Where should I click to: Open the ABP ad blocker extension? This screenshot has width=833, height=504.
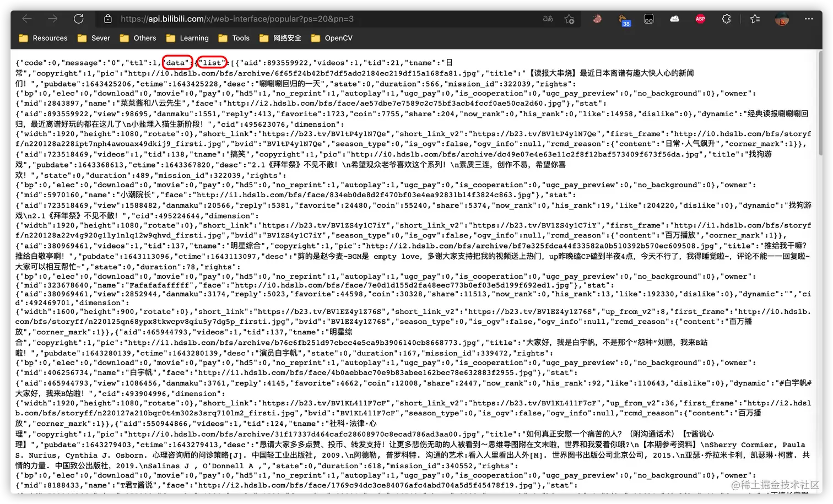click(701, 19)
